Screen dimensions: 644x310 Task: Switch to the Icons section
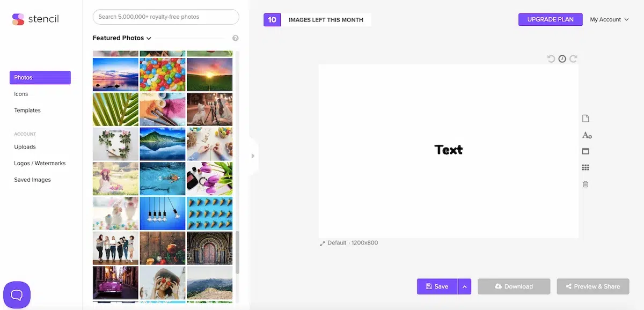point(21,93)
